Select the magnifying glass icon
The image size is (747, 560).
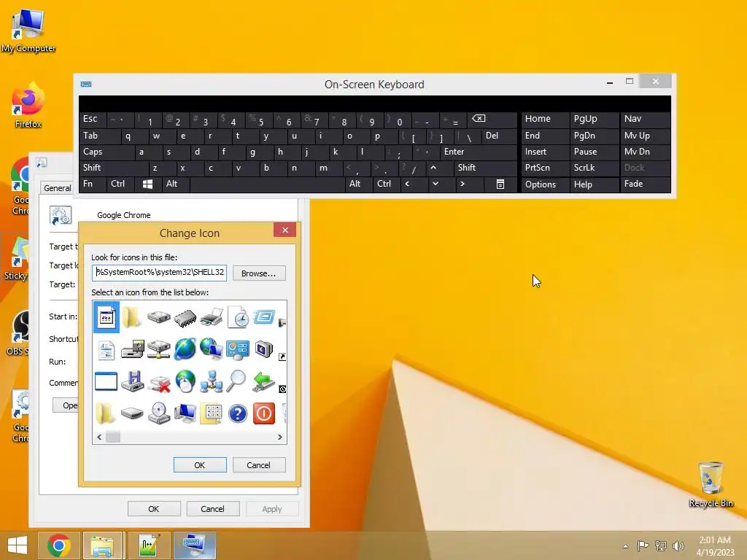point(236,381)
